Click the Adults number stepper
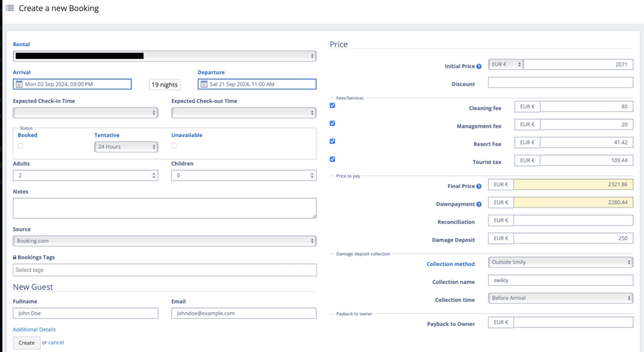 tap(154, 175)
